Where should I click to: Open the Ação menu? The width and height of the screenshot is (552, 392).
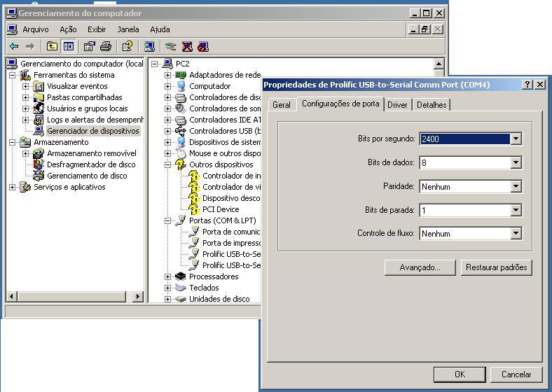[68, 29]
